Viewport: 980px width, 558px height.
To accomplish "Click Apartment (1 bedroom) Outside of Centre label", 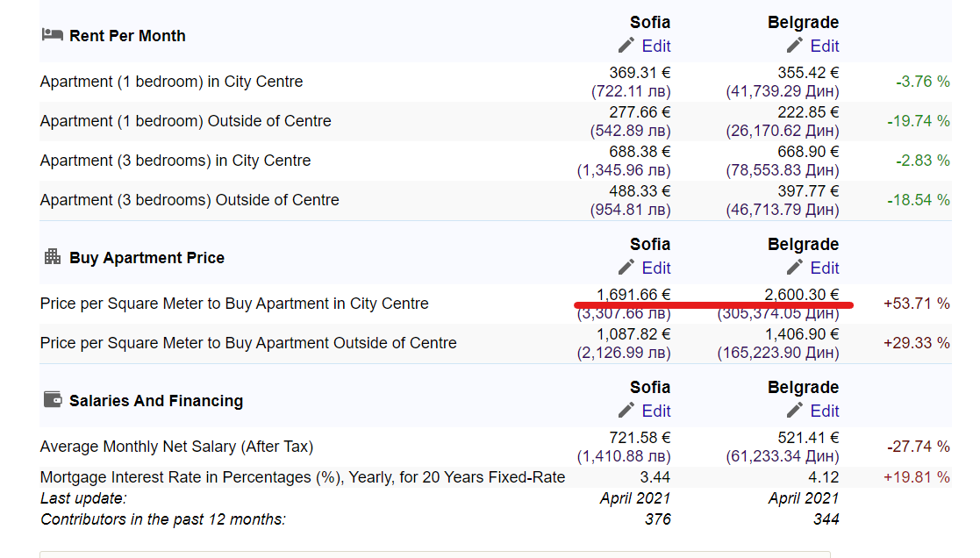I will [x=186, y=121].
